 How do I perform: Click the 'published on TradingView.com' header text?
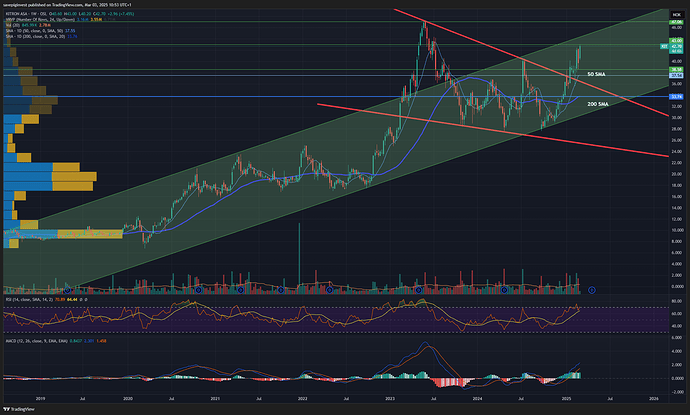60,4
